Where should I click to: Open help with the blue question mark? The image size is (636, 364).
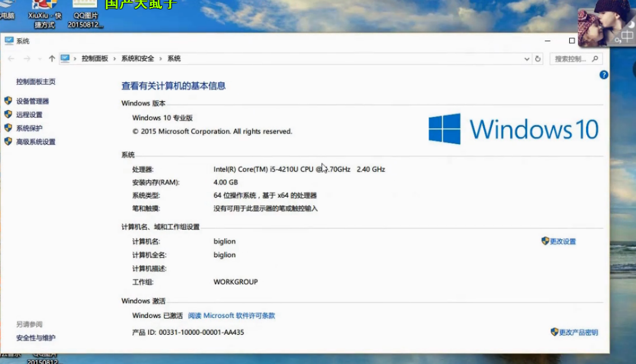coord(603,75)
